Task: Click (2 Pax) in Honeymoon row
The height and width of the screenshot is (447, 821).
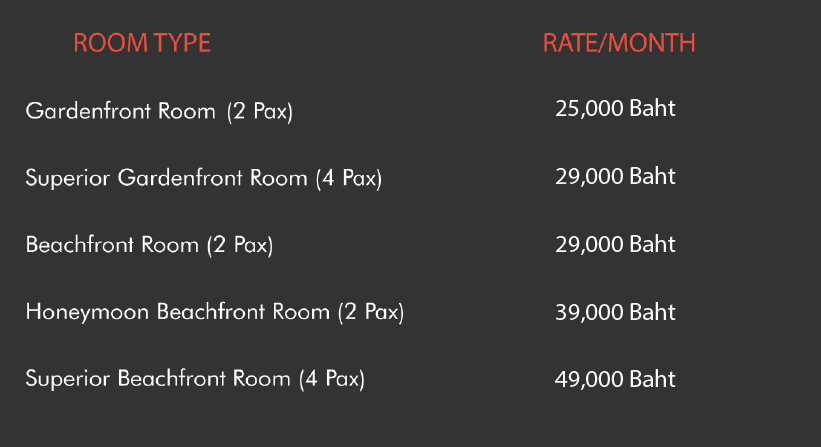Action: tap(371, 313)
